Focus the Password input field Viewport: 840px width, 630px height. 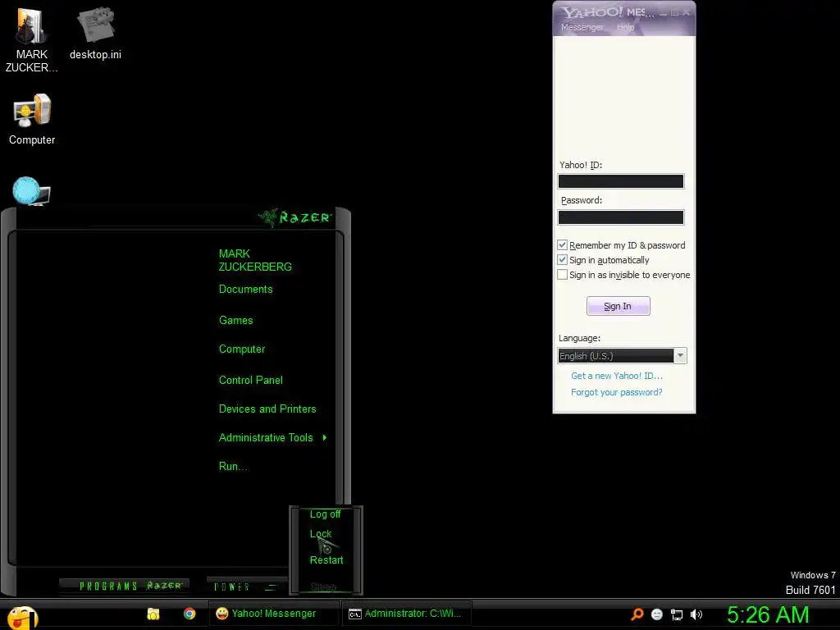(621, 217)
